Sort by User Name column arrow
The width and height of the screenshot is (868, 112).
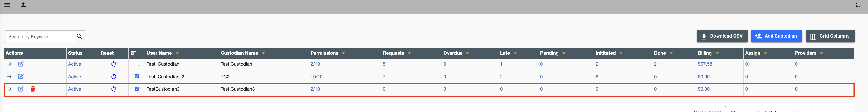click(177, 53)
